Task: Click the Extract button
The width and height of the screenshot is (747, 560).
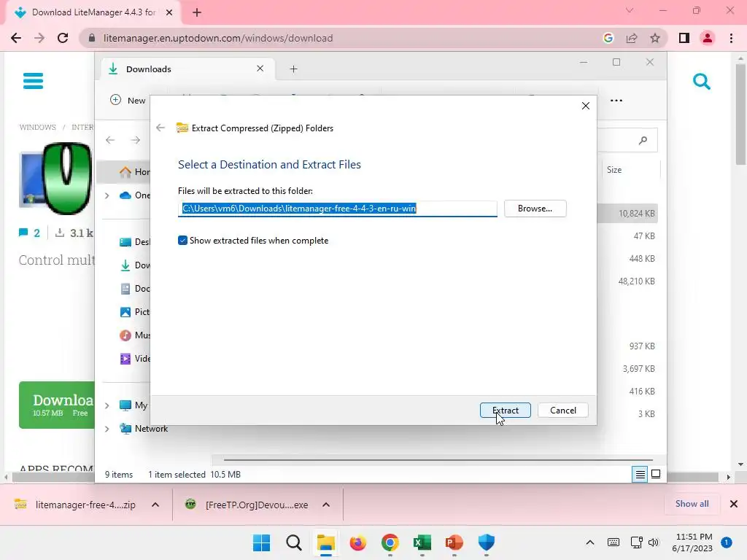Action: pyautogui.click(x=505, y=410)
